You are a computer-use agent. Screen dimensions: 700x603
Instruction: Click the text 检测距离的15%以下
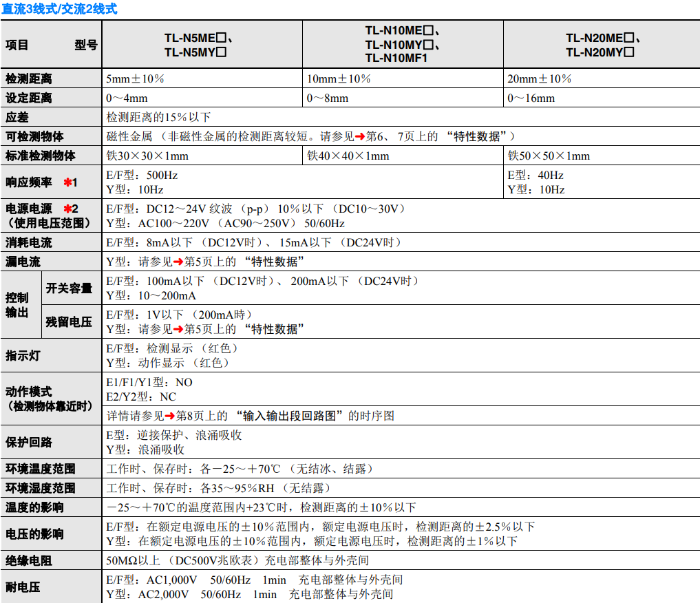(158, 118)
